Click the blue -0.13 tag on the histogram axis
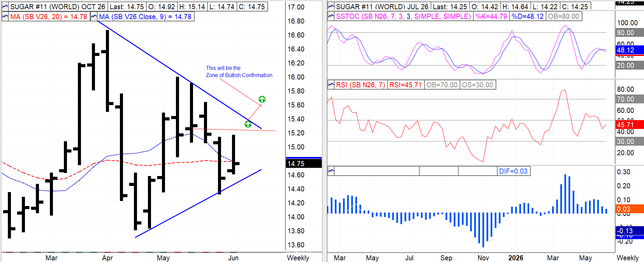 [x=630, y=231]
